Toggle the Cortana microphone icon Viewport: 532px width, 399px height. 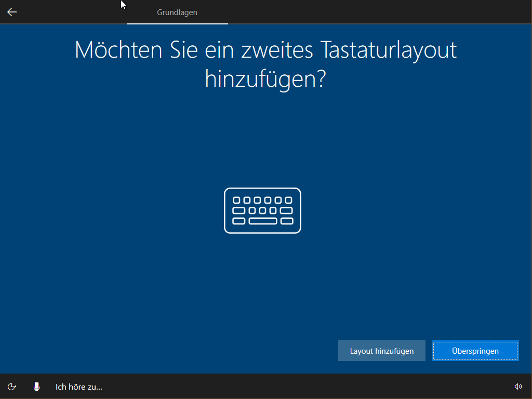[x=37, y=387]
